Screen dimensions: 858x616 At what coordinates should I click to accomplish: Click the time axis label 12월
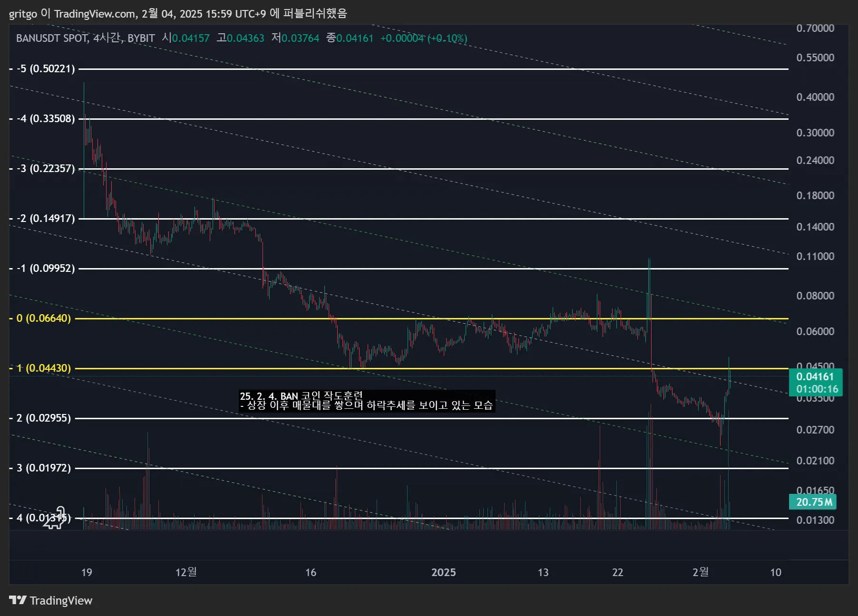[x=186, y=572]
